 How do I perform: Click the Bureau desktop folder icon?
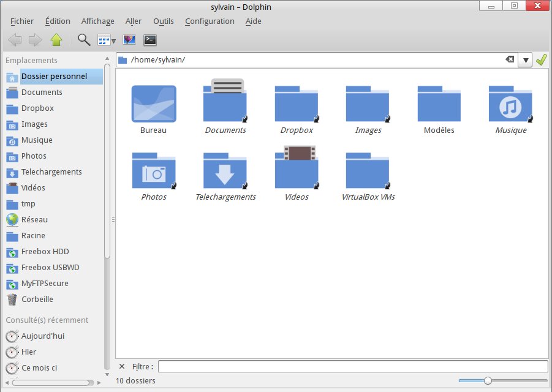click(153, 105)
